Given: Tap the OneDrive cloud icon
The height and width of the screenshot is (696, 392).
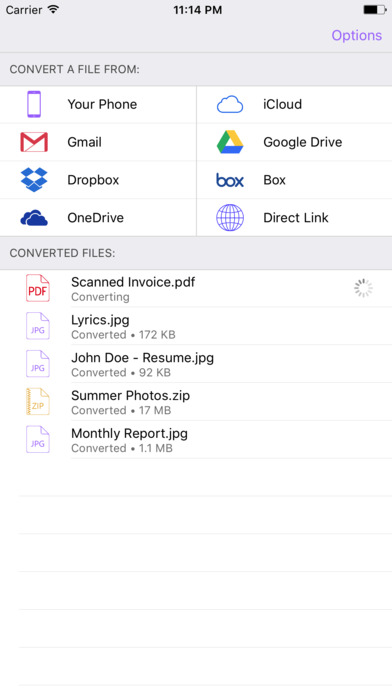Looking at the screenshot, I should pyautogui.click(x=34, y=218).
